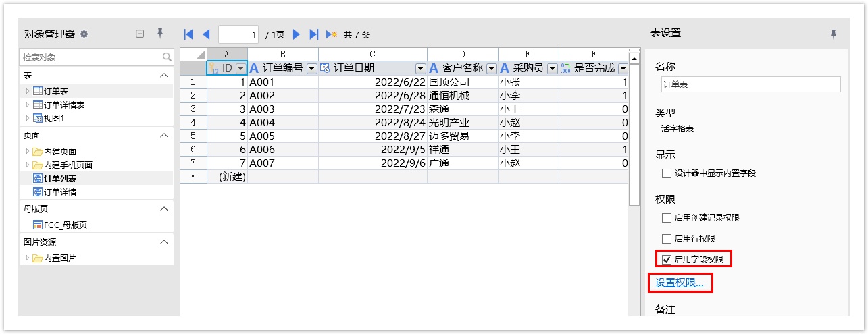Click date cell 2022/6/28
The height and width of the screenshot is (334, 868).
tap(373, 95)
